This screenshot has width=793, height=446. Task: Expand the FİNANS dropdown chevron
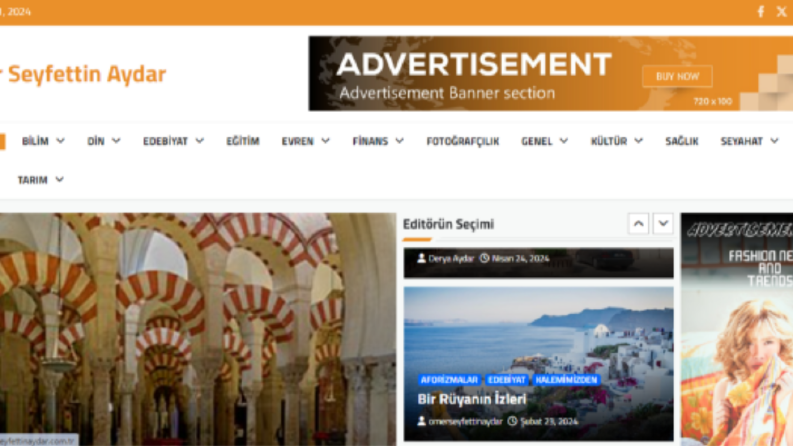pyautogui.click(x=400, y=141)
